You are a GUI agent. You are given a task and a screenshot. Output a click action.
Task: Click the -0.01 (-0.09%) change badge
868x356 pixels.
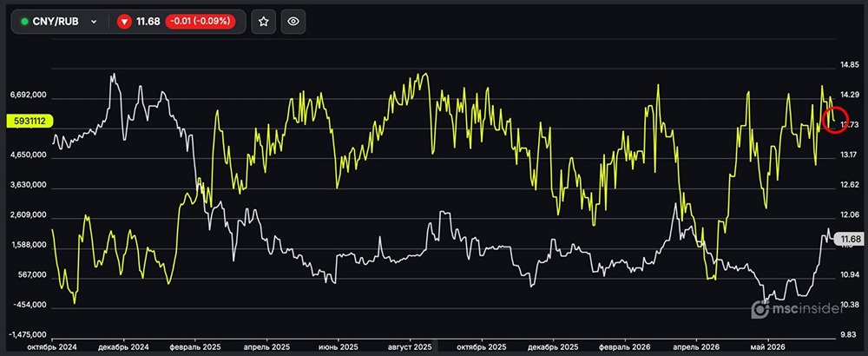tap(201, 22)
